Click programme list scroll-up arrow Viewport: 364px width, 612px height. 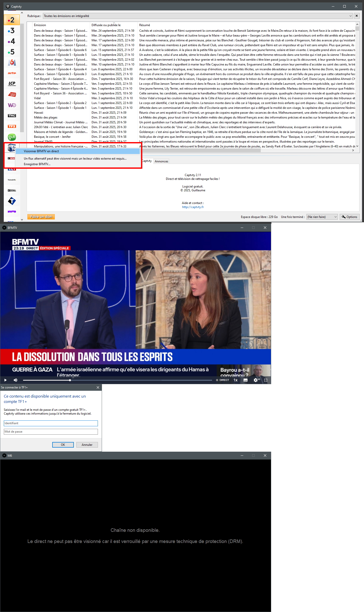tap(357, 25)
